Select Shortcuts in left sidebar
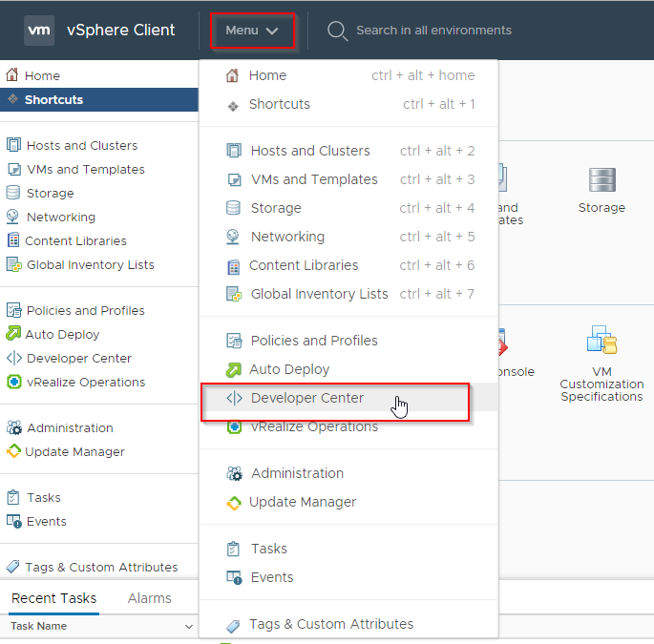Image resolution: width=654 pixels, height=644 pixels. coord(99,99)
